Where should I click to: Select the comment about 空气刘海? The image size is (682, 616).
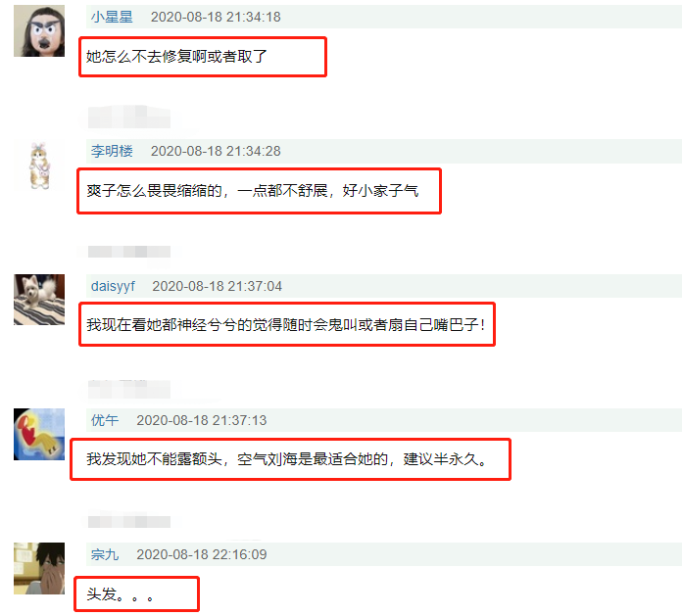pyautogui.click(x=287, y=459)
